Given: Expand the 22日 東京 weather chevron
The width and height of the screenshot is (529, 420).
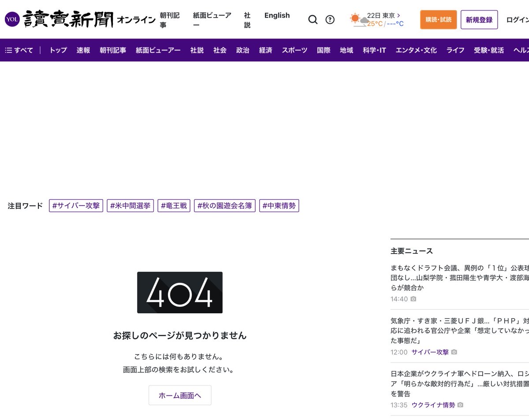Looking at the screenshot, I should point(399,15).
